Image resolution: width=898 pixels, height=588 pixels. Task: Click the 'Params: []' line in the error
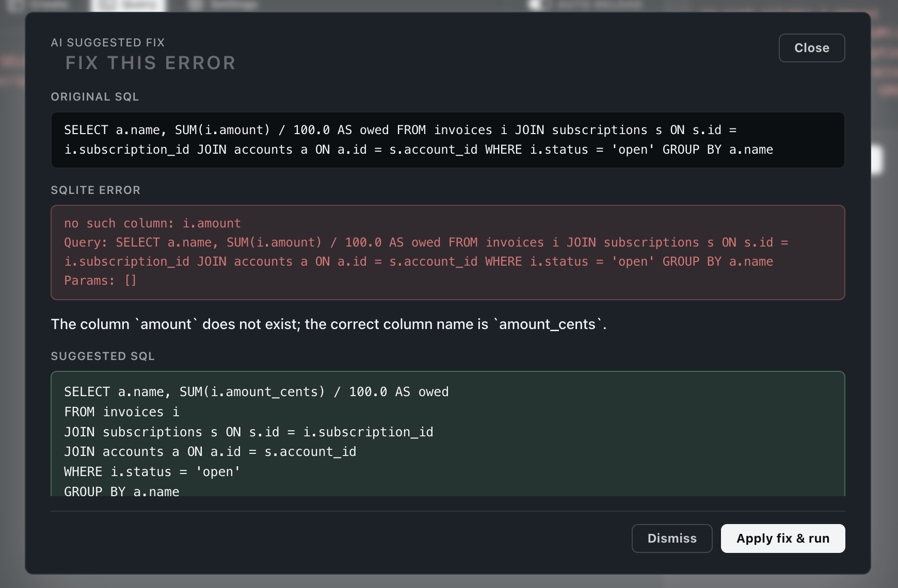click(x=100, y=281)
